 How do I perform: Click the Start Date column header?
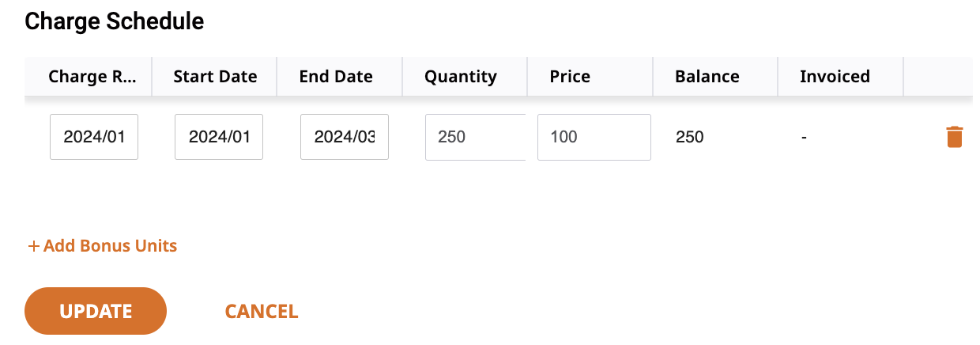tap(215, 77)
